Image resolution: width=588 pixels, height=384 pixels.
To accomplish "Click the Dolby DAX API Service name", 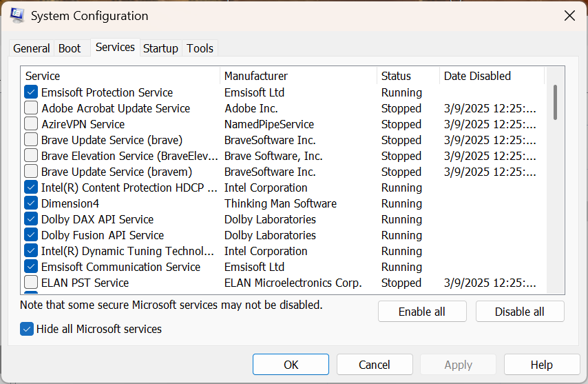I will [97, 219].
